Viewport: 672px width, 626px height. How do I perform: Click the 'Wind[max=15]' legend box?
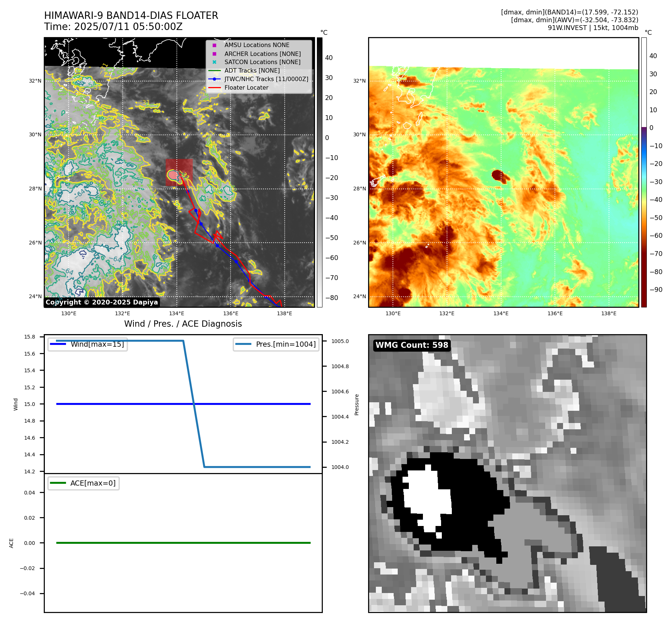tap(88, 344)
